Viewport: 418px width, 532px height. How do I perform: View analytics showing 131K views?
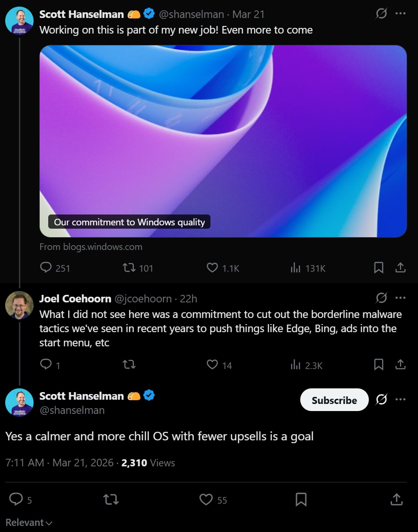[x=296, y=268]
